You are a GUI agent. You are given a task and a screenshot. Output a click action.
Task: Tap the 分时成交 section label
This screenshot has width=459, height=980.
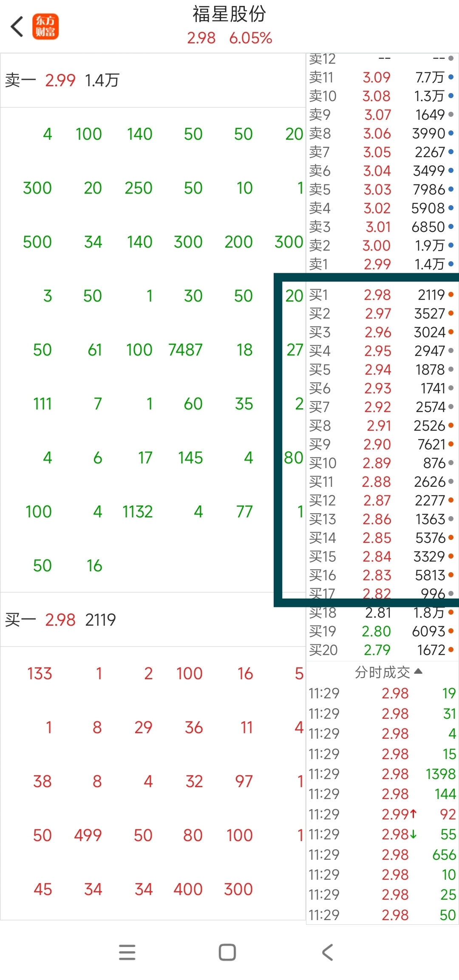(x=382, y=672)
